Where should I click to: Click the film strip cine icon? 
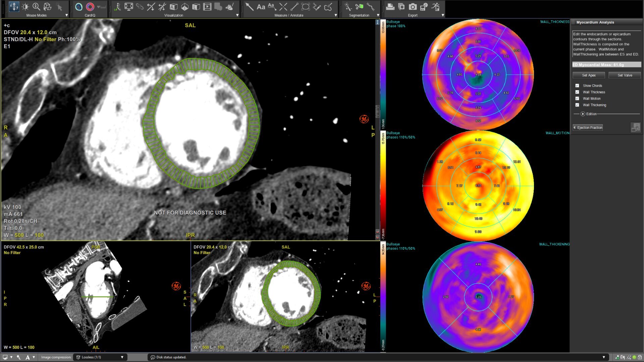pyautogui.click(x=207, y=7)
